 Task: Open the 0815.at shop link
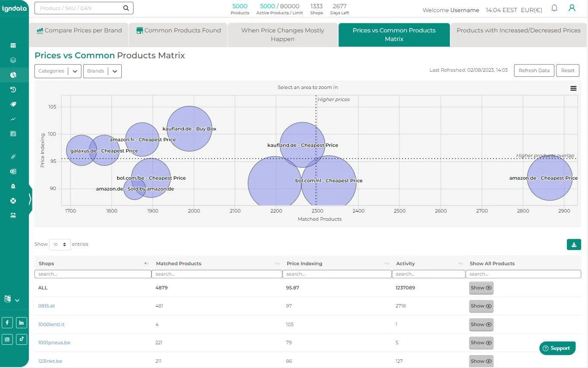click(47, 306)
